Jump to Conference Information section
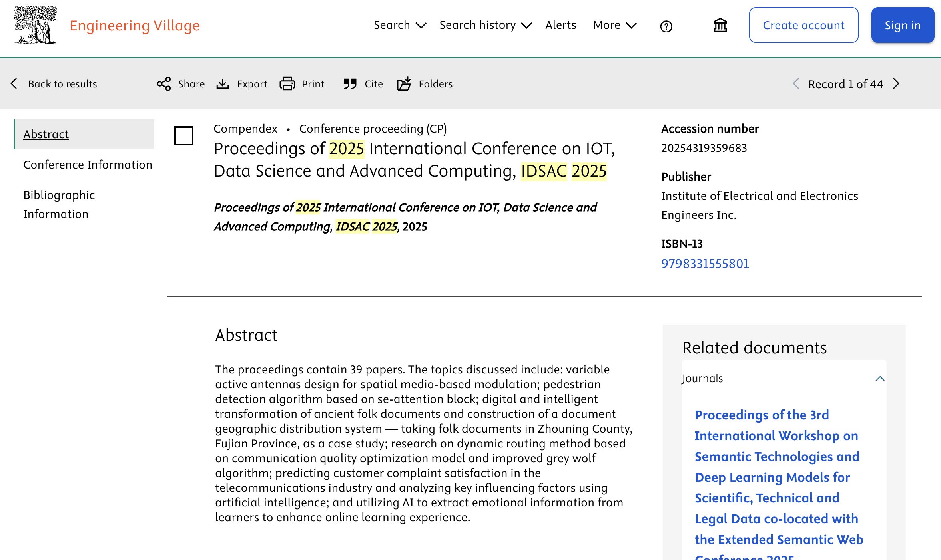 [x=88, y=165]
